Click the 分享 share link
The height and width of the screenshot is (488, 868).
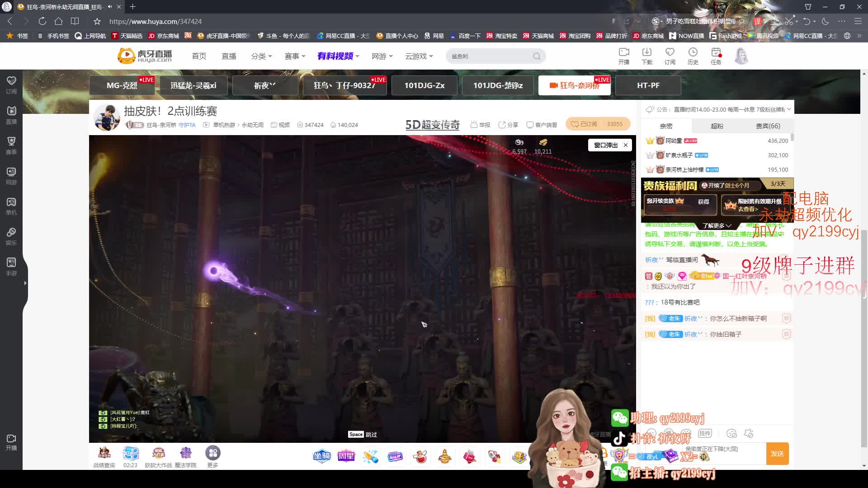[x=509, y=125]
